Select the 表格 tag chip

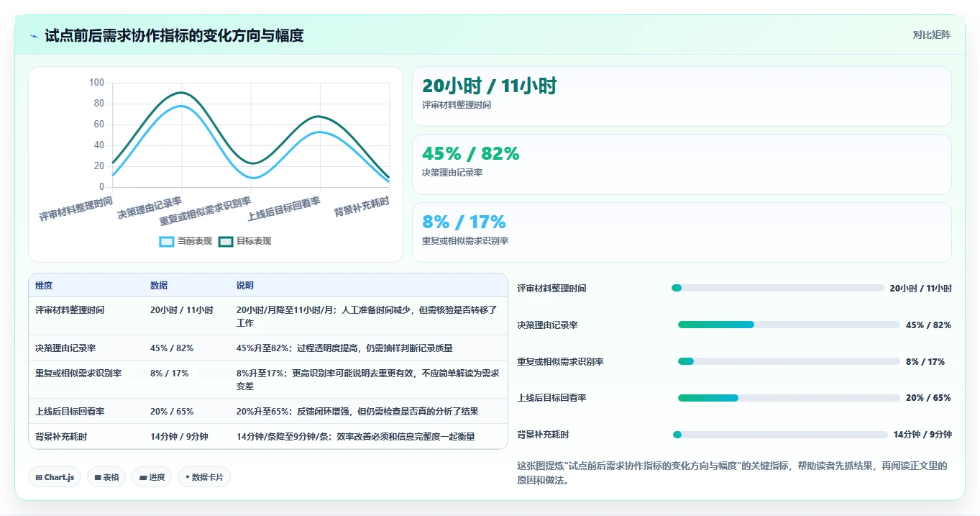pos(106,477)
